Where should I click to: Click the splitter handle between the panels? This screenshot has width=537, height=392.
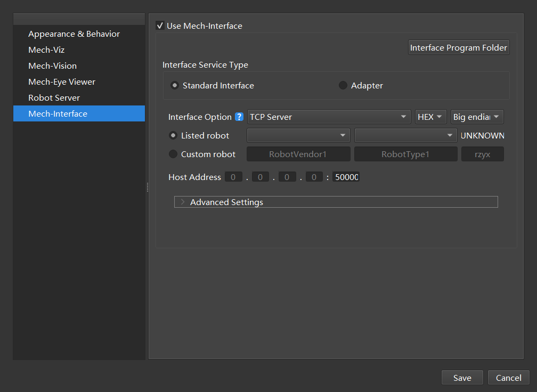tap(147, 187)
